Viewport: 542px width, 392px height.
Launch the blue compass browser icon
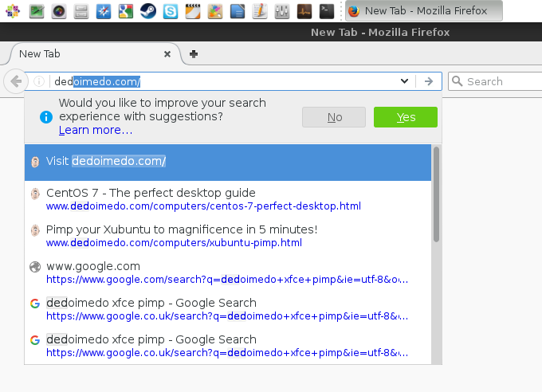pos(104,11)
